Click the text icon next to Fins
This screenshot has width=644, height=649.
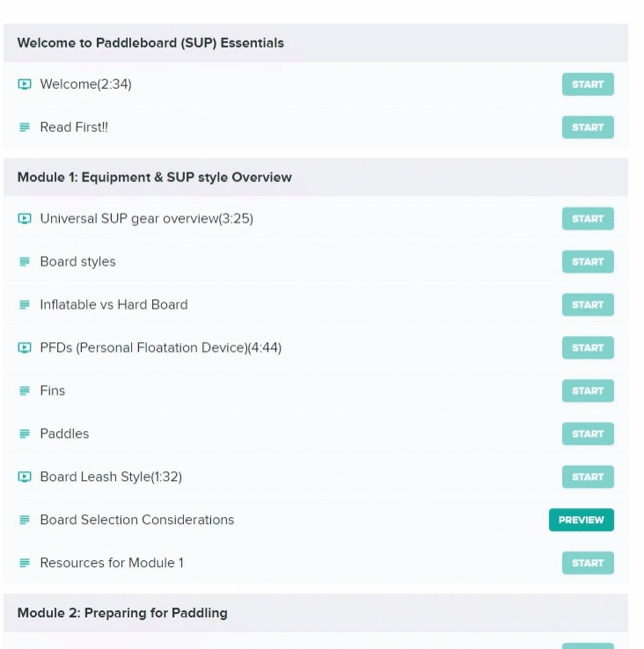(x=25, y=390)
